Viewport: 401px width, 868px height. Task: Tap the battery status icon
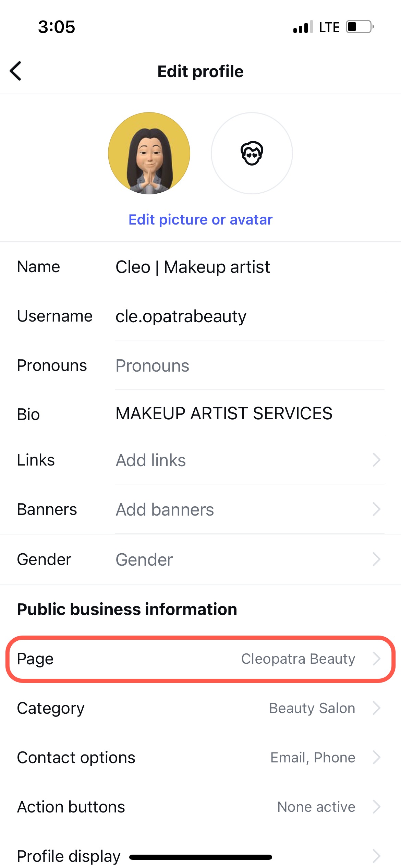coord(359,27)
